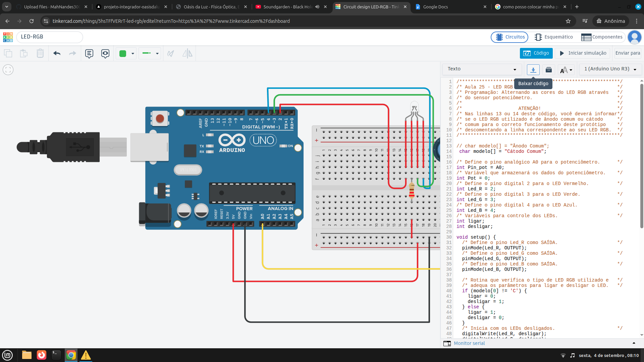
Task: Click Iniciar simulação button
Action: [x=583, y=53]
